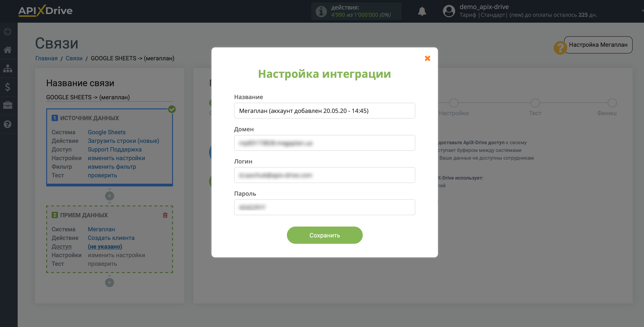
Task: Click orange question mark help icon
Action: tap(560, 48)
